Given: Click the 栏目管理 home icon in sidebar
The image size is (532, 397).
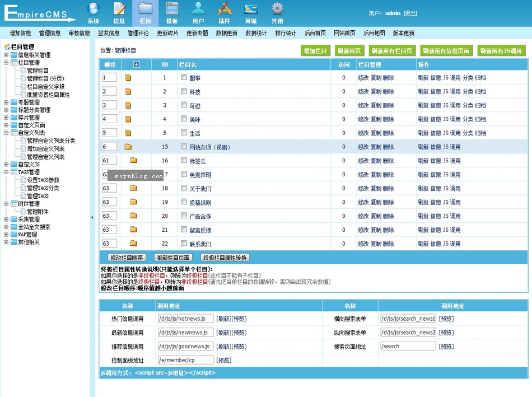Looking at the screenshot, I should [7, 47].
